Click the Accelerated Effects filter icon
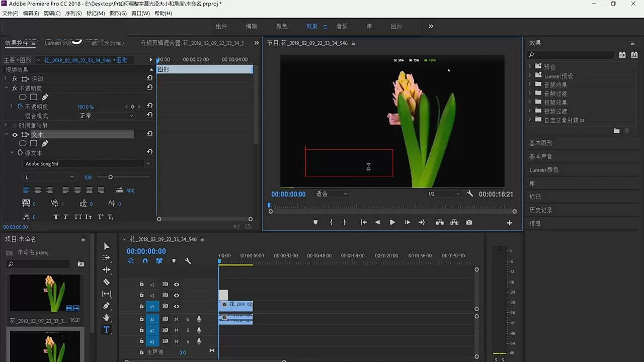Image resolution: width=644 pixels, height=362 pixels. 622,55
